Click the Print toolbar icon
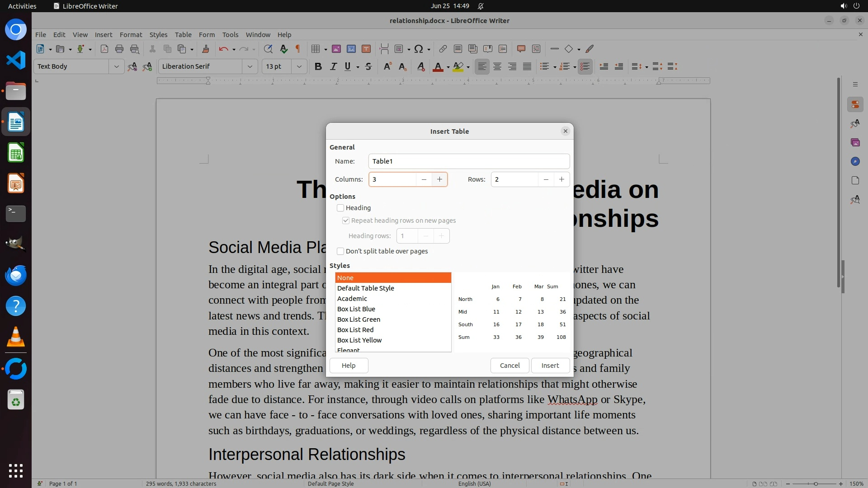 pos(119,49)
